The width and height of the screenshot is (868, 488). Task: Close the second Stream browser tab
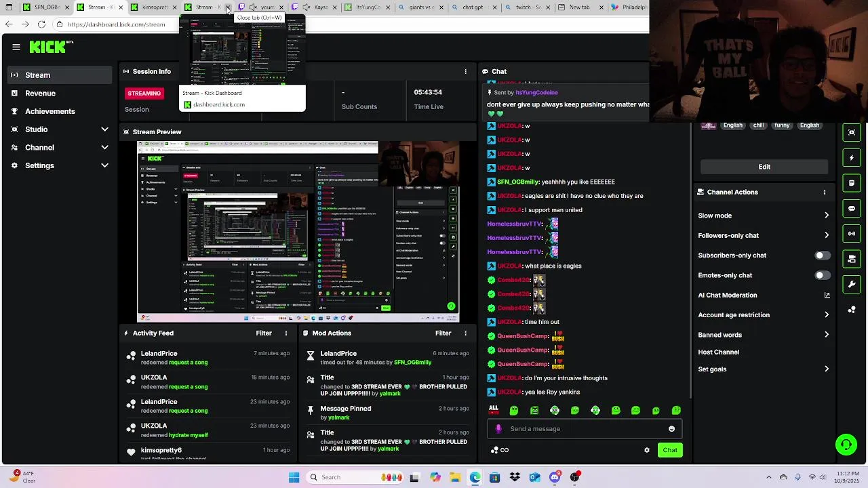[x=228, y=7]
